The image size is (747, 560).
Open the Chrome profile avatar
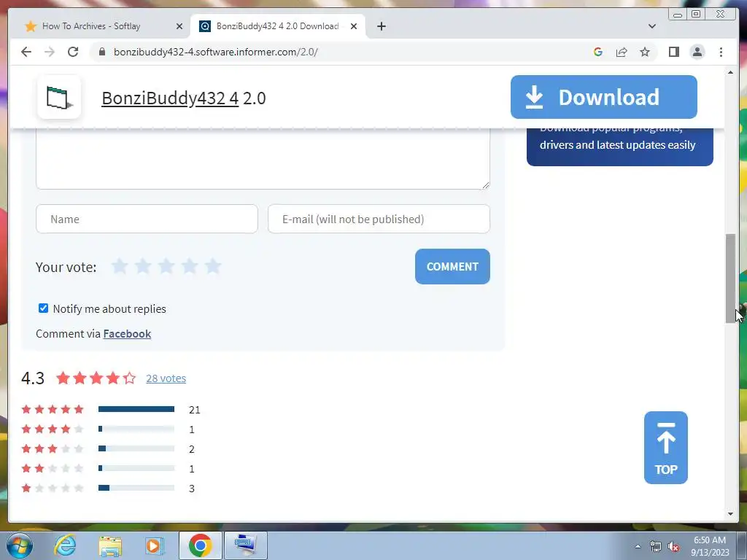coord(697,52)
